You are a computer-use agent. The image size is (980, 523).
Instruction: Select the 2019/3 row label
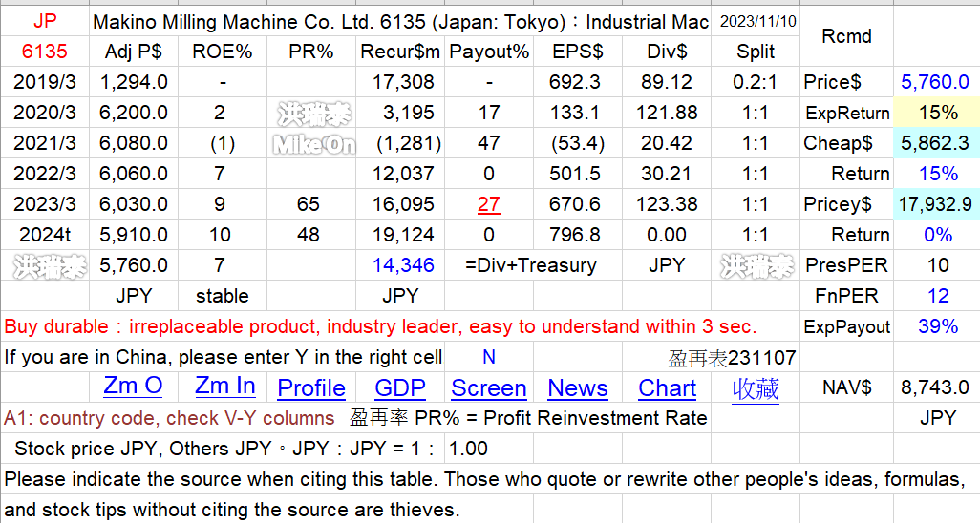tap(45, 82)
